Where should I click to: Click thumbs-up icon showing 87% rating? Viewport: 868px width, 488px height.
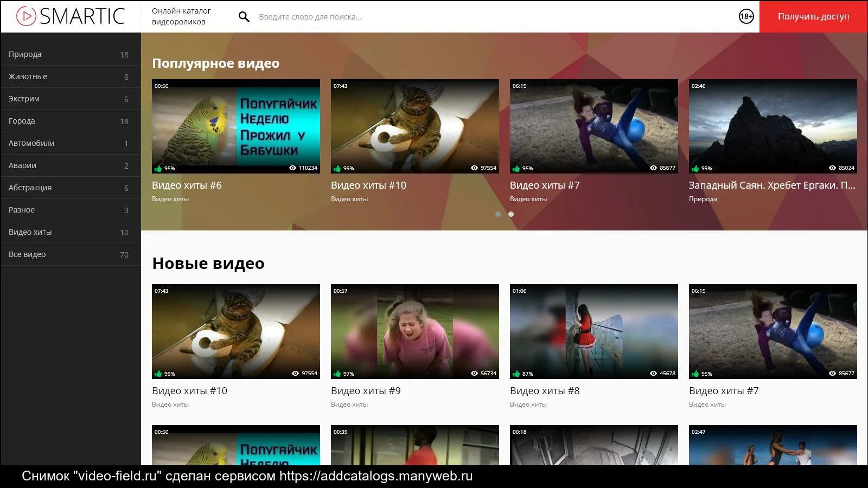(x=516, y=374)
